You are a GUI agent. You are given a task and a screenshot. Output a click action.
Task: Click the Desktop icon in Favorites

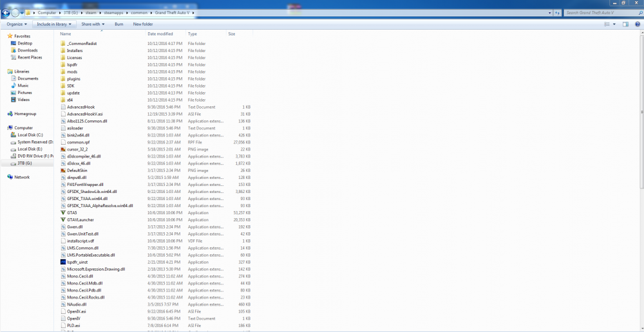(x=14, y=43)
